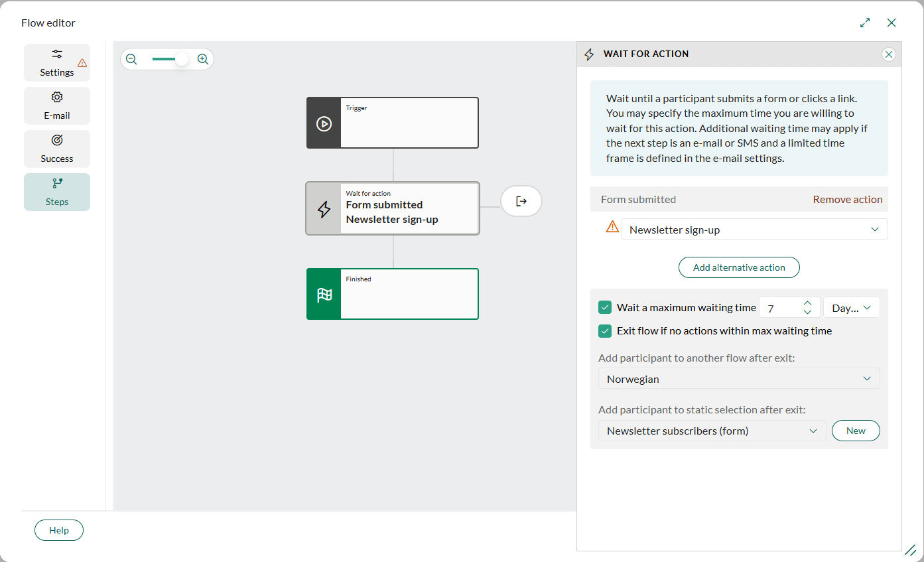Open the Success tab
The image size is (924, 562).
click(x=57, y=149)
